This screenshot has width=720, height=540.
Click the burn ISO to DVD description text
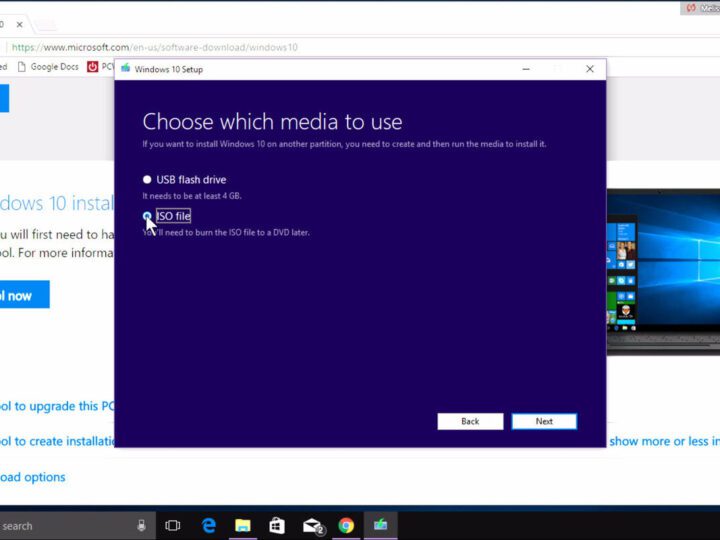(x=226, y=232)
